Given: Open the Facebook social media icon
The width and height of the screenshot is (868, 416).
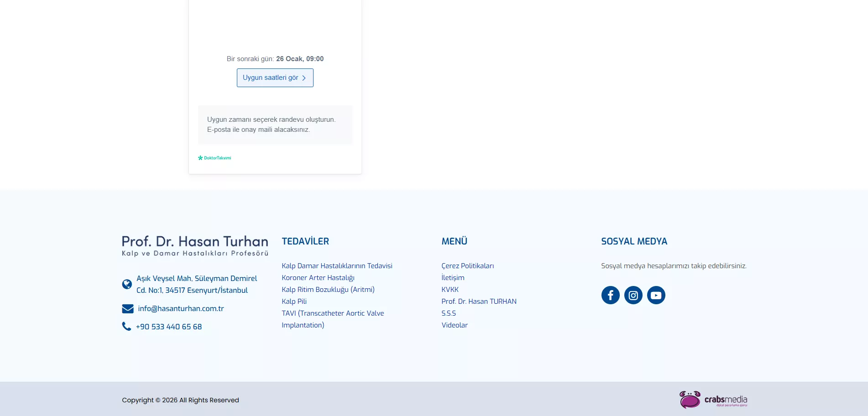Looking at the screenshot, I should point(610,295).
